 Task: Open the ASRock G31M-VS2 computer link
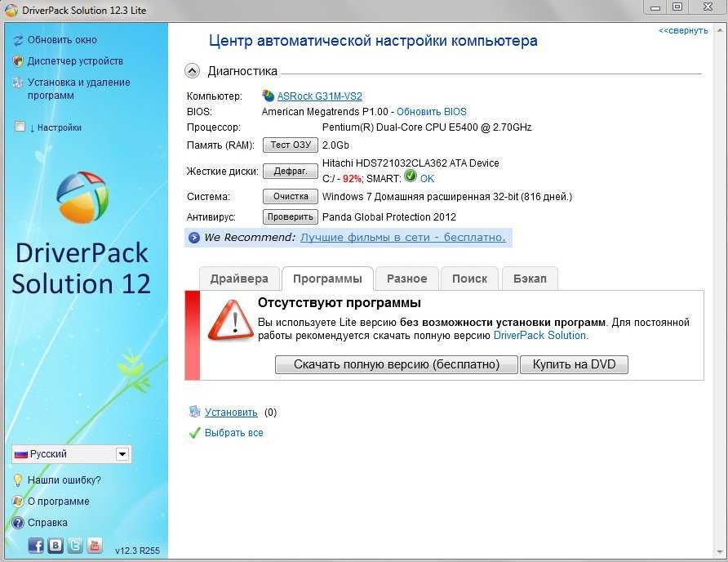pos(319,96)
